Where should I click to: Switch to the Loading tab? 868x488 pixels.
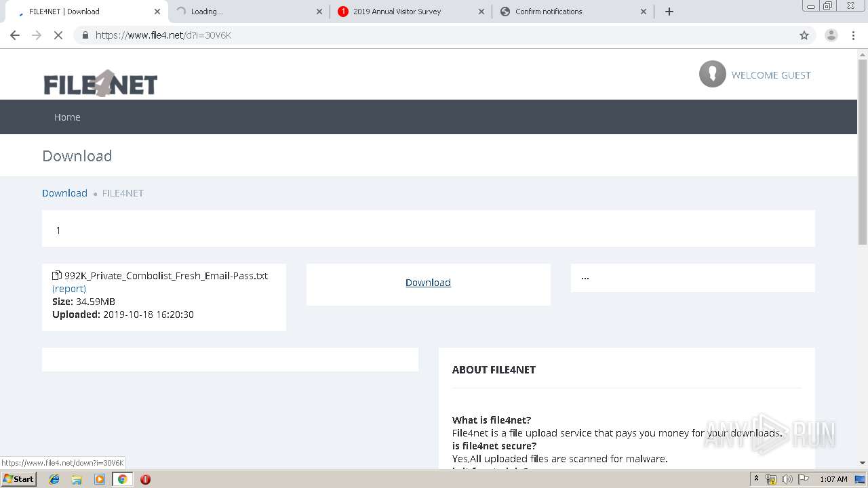(249, 12)
